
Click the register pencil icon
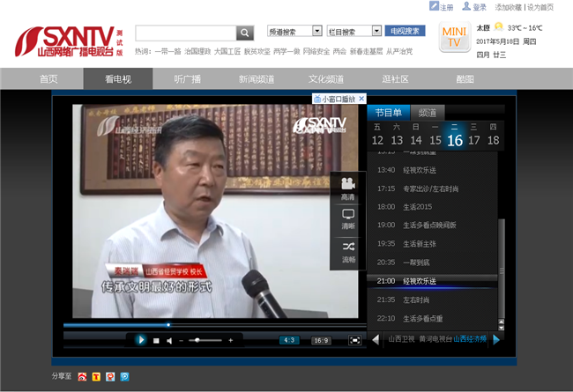pos(434,6)
